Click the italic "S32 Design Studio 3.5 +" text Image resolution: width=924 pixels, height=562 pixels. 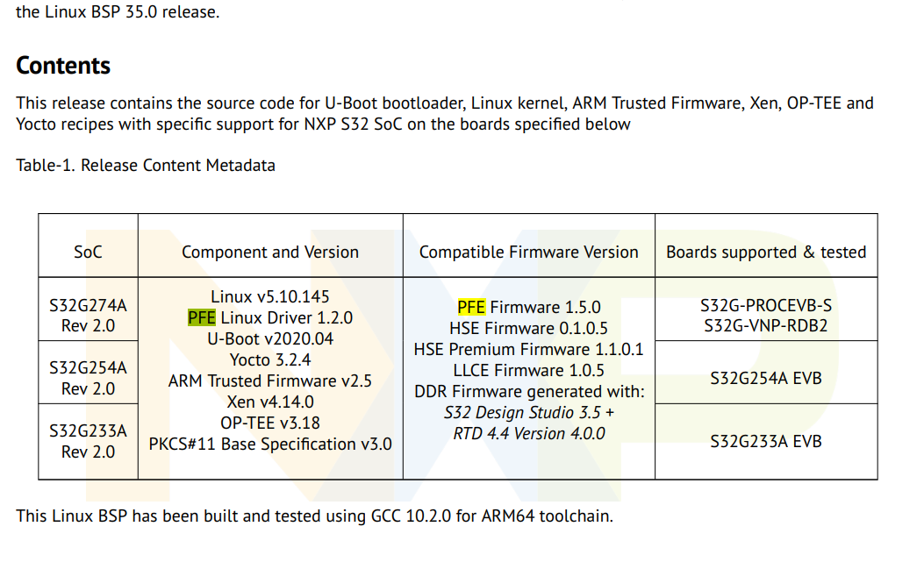528,412
